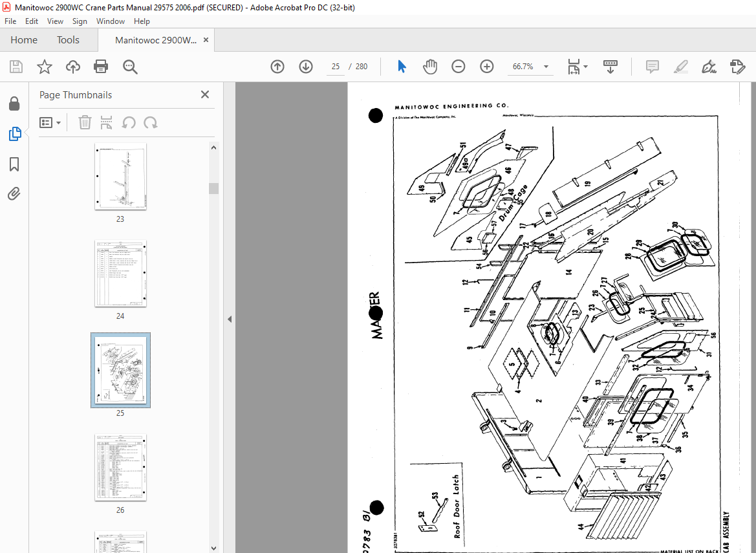This screenshot has height=553, width=756.
Task: Click the page number field showing 25
Action: coord(336,67)
